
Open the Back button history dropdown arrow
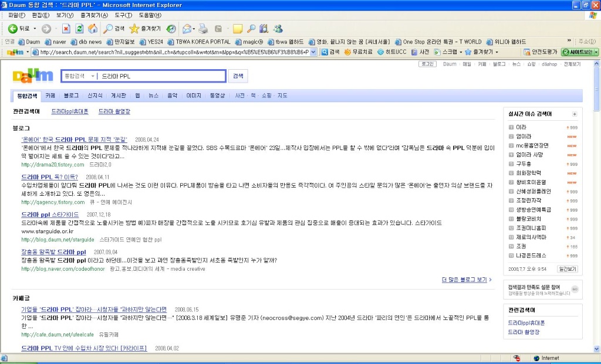35,29
